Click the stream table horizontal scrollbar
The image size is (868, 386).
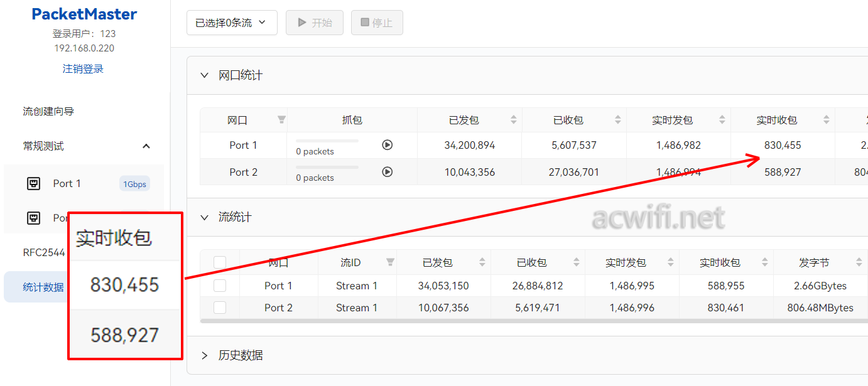click(534, 321)
